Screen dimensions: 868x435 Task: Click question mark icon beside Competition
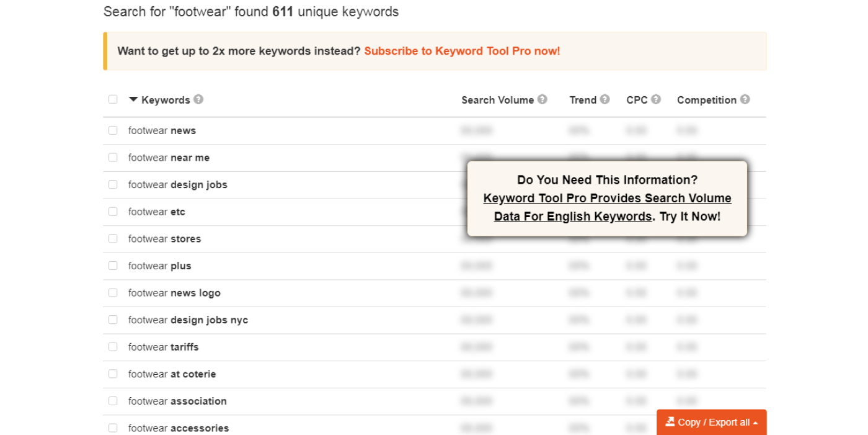coord(745,99)
